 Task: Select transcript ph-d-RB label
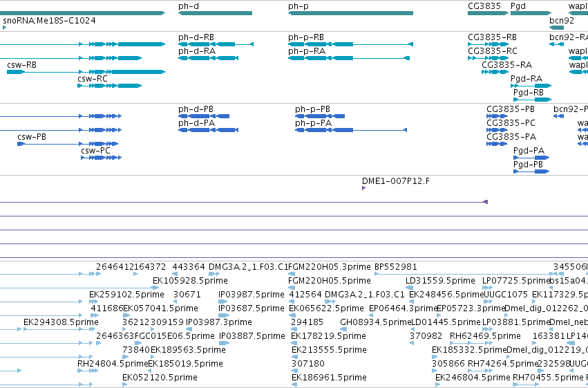196,37
